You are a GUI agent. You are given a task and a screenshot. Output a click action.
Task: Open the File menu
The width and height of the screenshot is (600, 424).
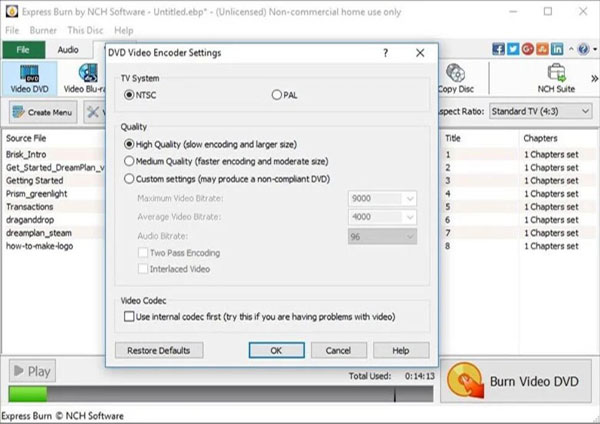click(x=12, y=30)
